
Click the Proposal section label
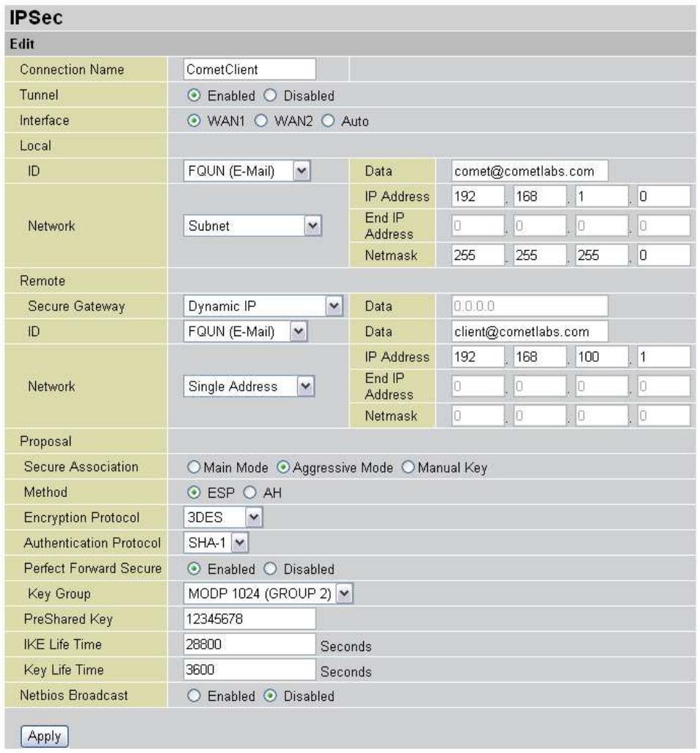[45, 441]
